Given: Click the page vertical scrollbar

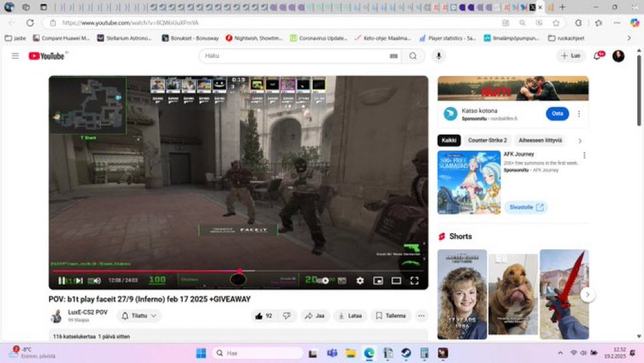Looking at the screenshot, I should [639, 91].
